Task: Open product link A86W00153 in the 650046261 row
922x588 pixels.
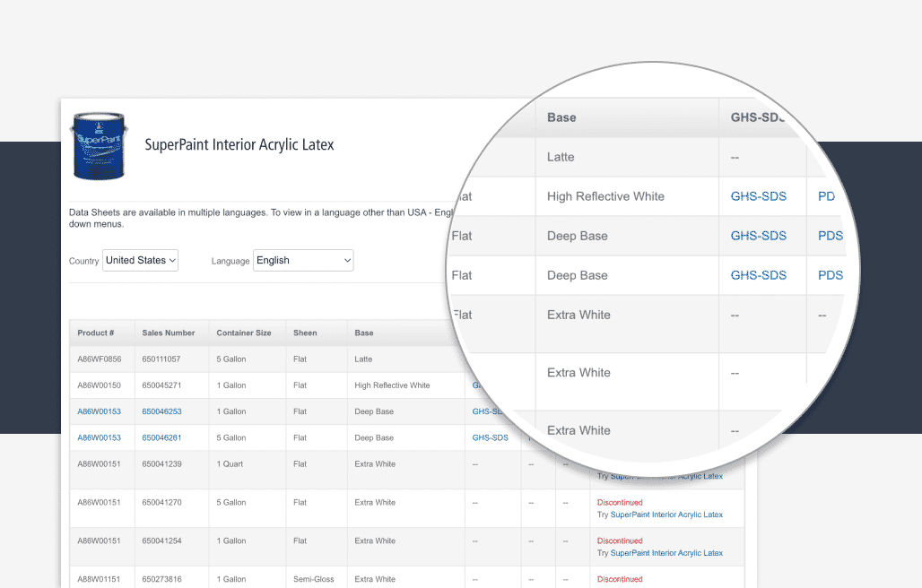Action: click(100, 438)
